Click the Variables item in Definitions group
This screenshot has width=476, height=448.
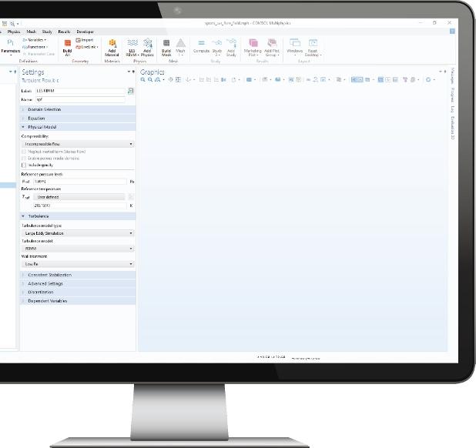pos(34,40)
